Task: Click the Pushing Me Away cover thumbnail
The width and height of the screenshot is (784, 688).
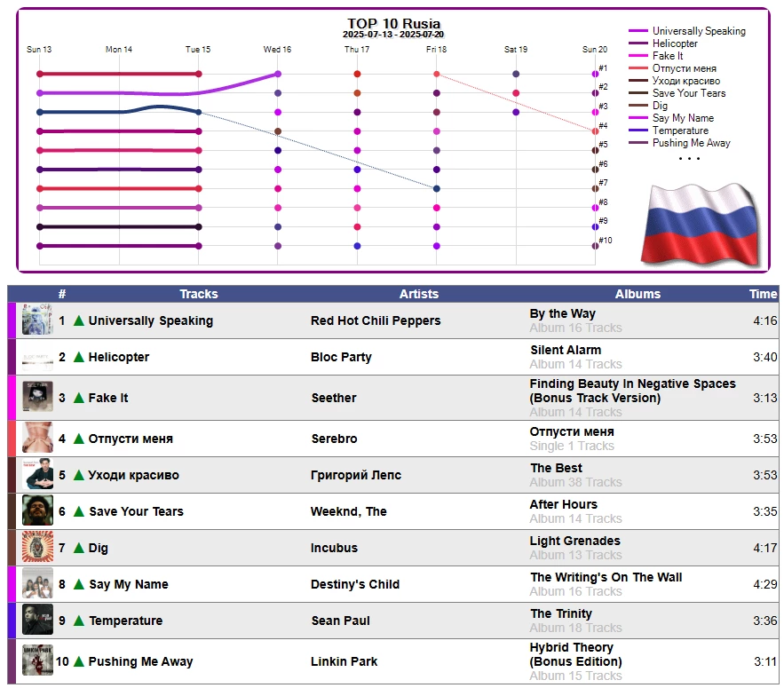Action: pyautogui.click(x=37, y=661)
